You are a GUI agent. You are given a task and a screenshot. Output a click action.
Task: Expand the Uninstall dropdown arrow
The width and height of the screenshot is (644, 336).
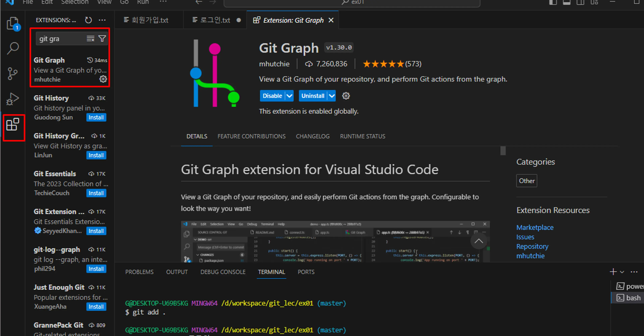click(332, 96)
